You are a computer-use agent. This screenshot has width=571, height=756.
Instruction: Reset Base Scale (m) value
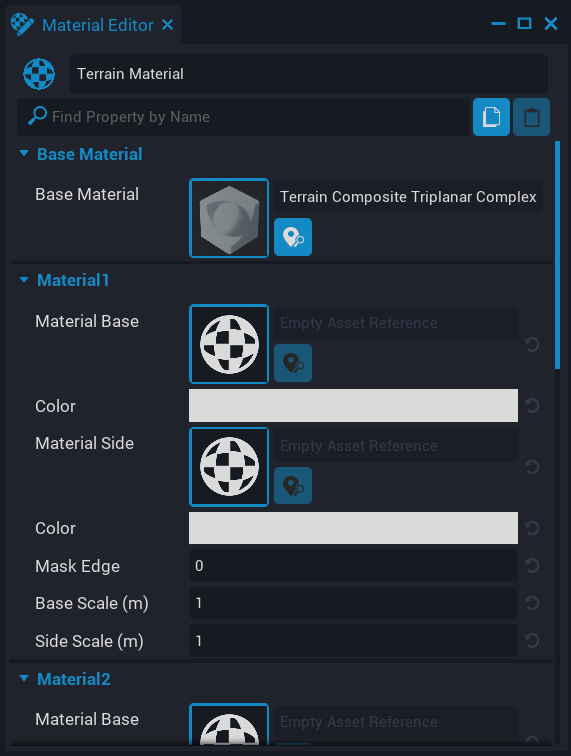(532, 603)
